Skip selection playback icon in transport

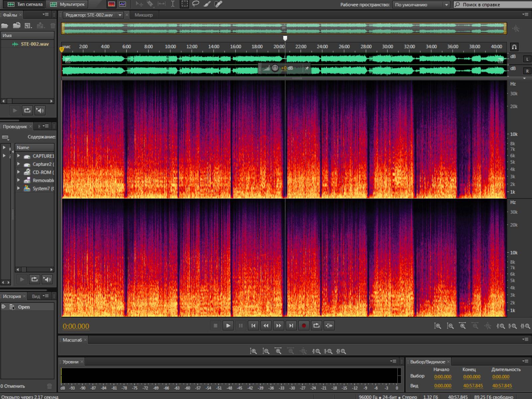[x=329, y=326]
